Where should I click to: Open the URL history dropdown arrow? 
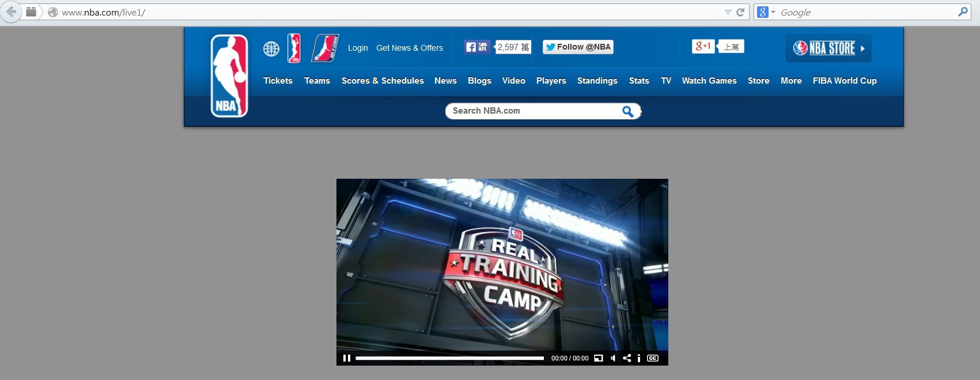click(x=728, y=12)
